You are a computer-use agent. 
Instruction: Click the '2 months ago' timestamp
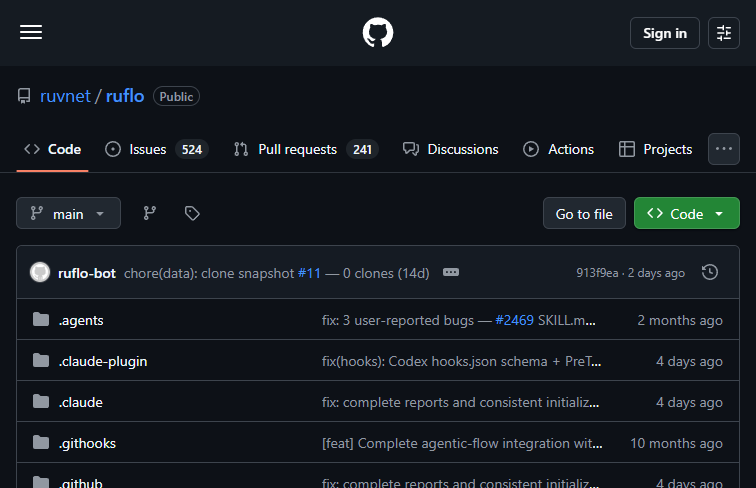click(x=680, y=320)
